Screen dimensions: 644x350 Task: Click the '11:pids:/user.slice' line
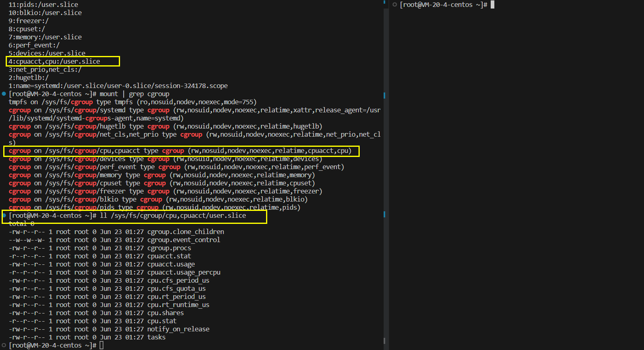coord(43,4)
